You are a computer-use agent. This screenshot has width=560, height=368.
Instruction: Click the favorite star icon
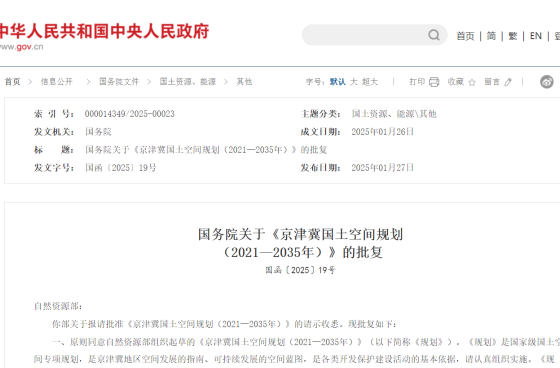pos(472,83)
